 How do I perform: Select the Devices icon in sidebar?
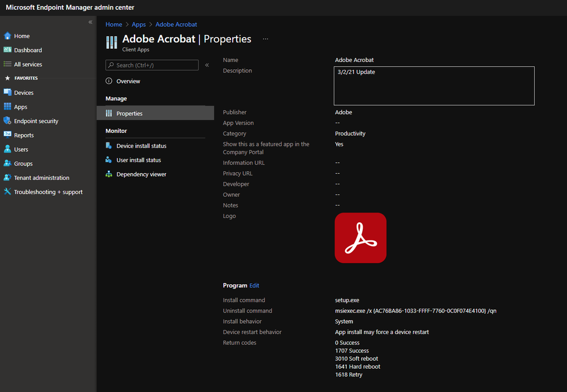click(7, 92)
